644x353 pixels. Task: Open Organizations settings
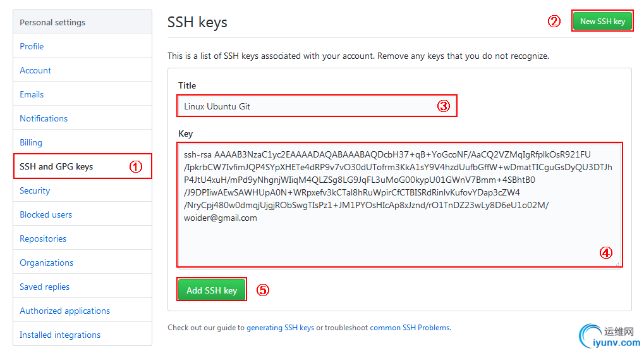click(46, 263)
